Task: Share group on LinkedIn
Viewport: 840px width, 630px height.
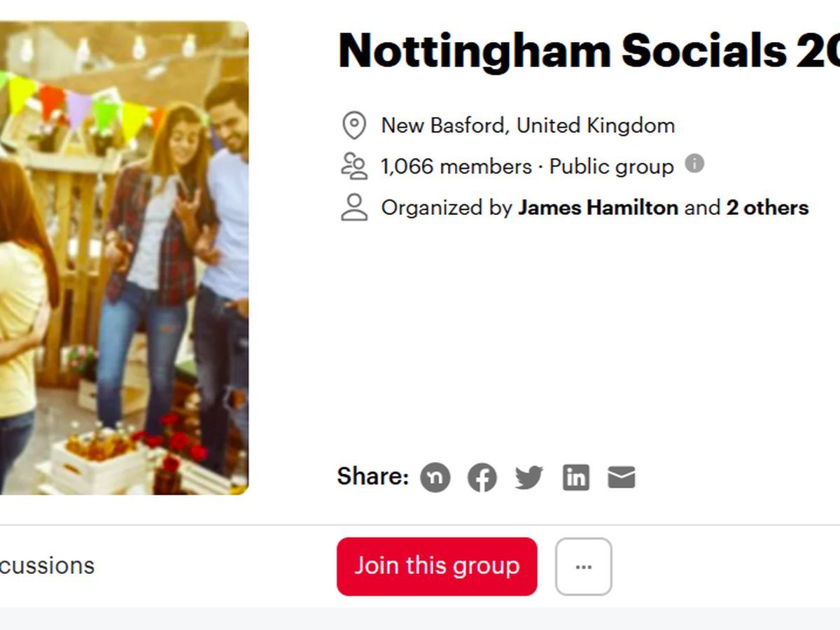Action: coord(575,478)
